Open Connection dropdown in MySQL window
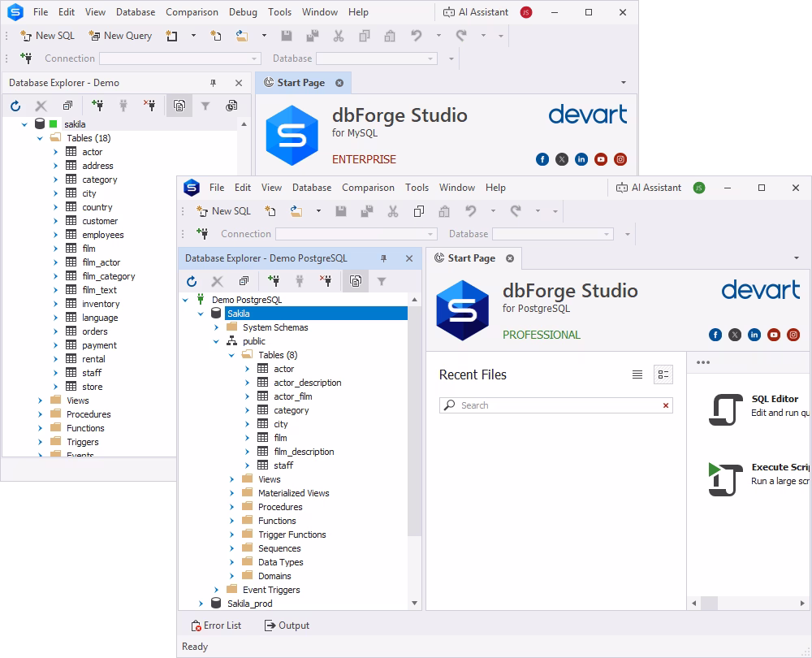This screenshot has width=812, height=658. 253,58
